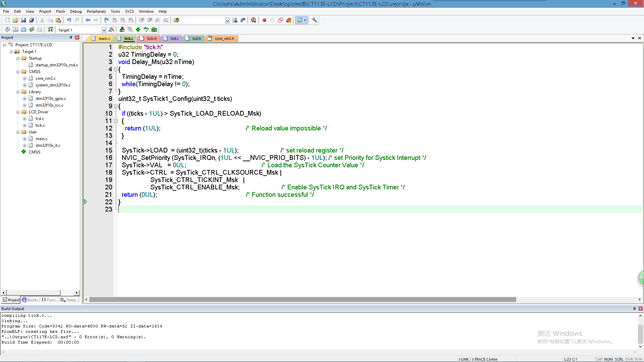Collapse code block at line 9
Screen dimensions: 644x362
116,106
